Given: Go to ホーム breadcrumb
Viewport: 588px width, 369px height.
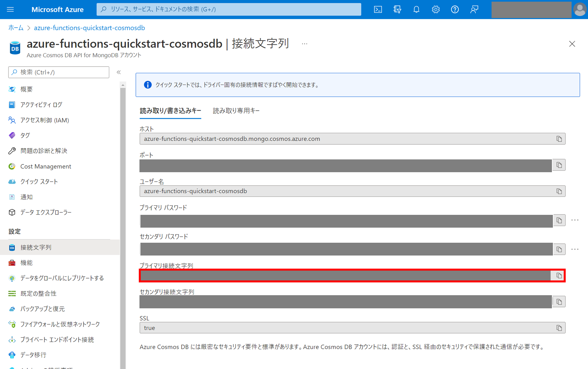Looking at the screenshot, I should coord(16,28).
